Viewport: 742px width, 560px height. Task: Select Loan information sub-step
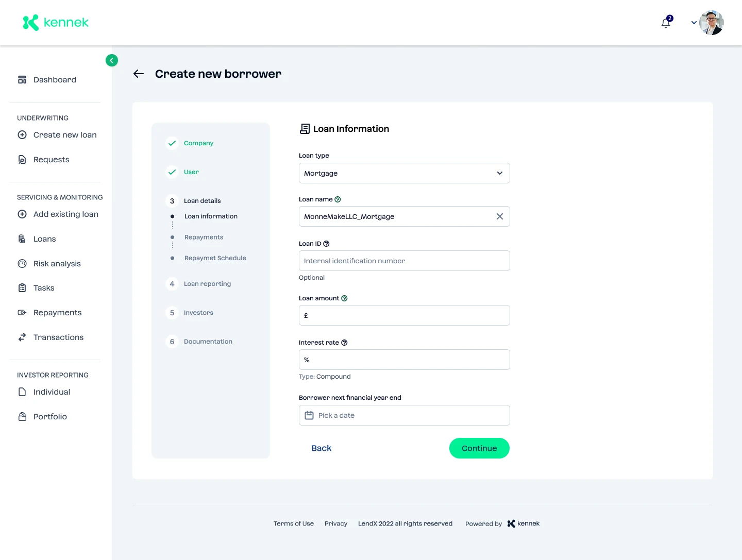coord(211,216)
